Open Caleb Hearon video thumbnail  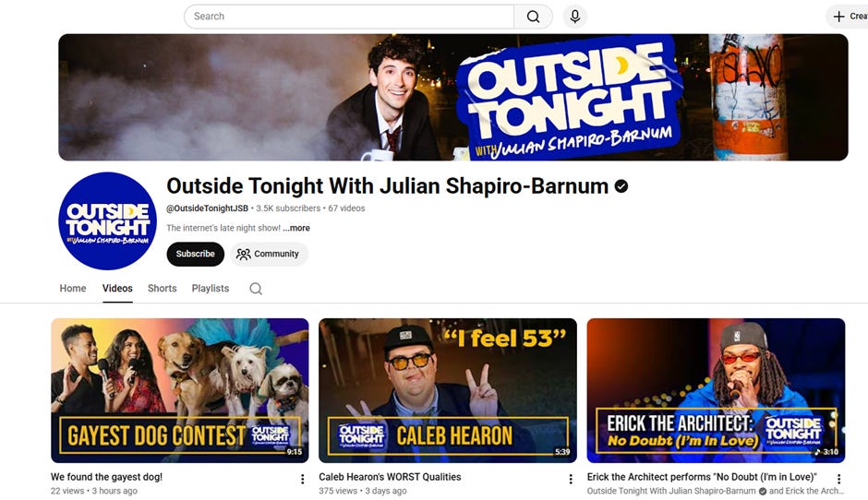coord(448,390)
